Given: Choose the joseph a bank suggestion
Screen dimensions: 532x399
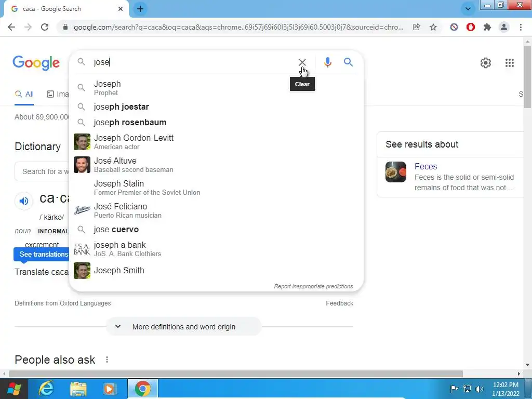Looking at the screenshot, I should click(216, 249).
